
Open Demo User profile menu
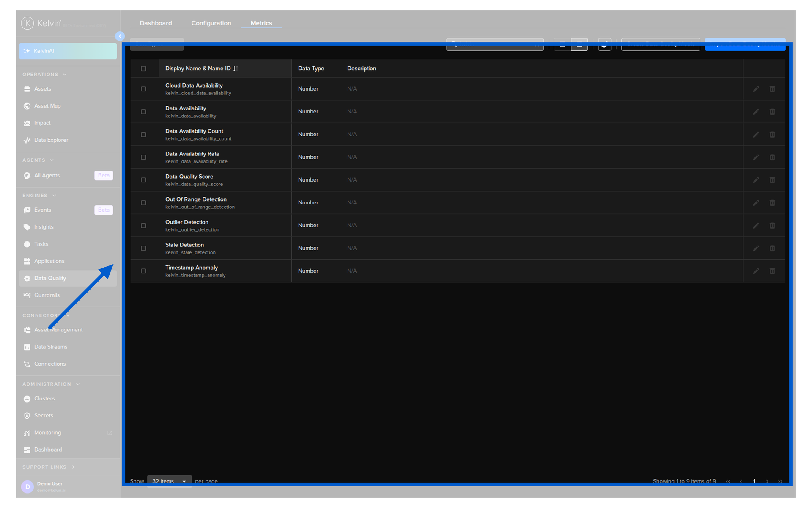68,486
